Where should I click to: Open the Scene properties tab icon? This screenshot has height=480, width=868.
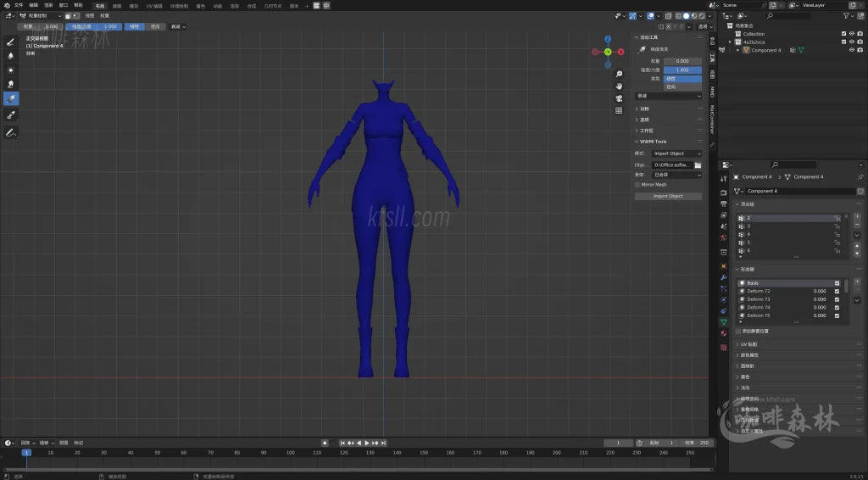pyautogui.click(x=724, y=226)
